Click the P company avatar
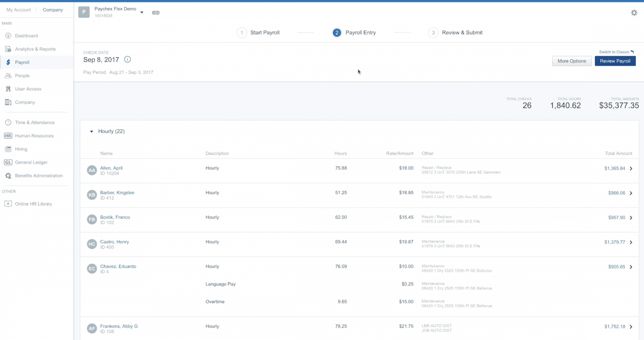Screen dimensions: 644x340 (x=84, y=12)
